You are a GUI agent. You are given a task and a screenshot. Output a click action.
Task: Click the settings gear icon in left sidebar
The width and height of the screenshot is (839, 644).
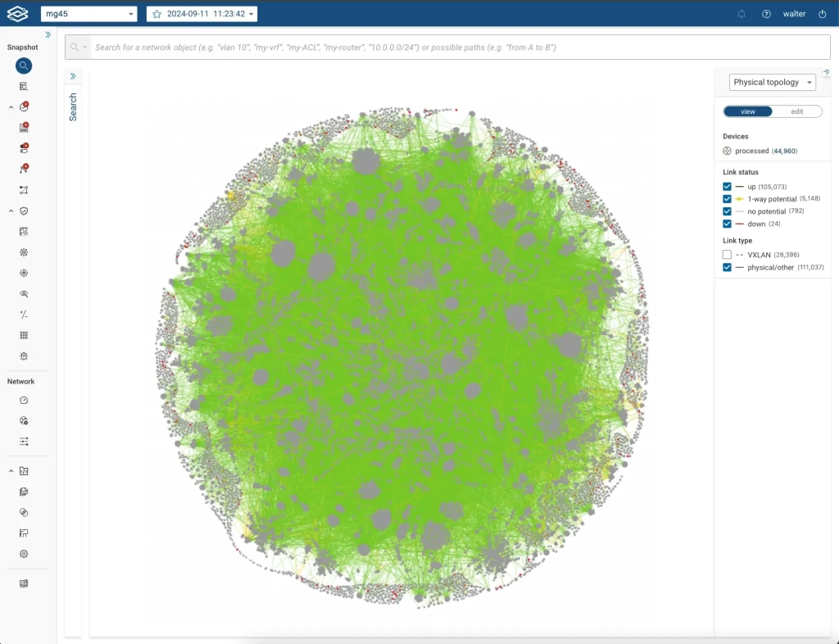[24, 553]
